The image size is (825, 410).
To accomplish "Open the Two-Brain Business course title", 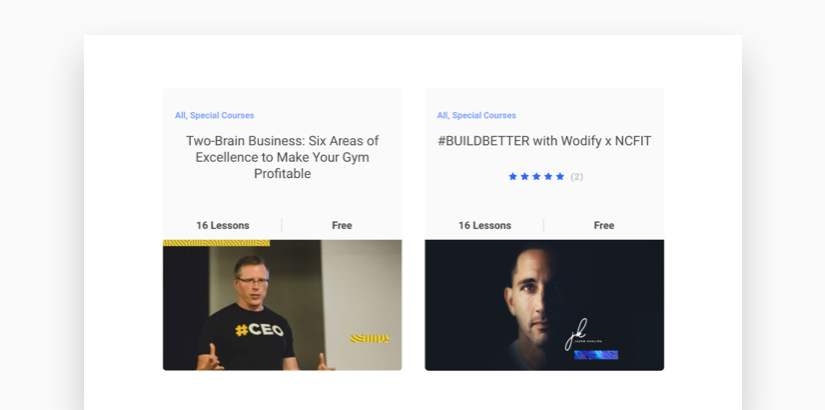I will pyautogui.click(x=282, y=157).
